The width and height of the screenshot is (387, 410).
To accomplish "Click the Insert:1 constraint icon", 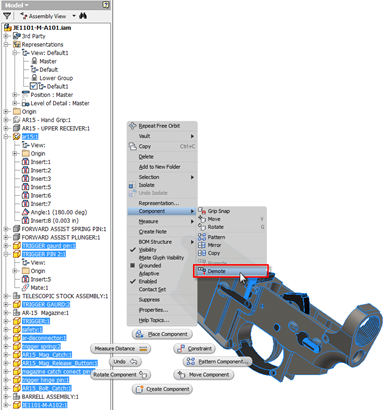I will tap(25, 162).
